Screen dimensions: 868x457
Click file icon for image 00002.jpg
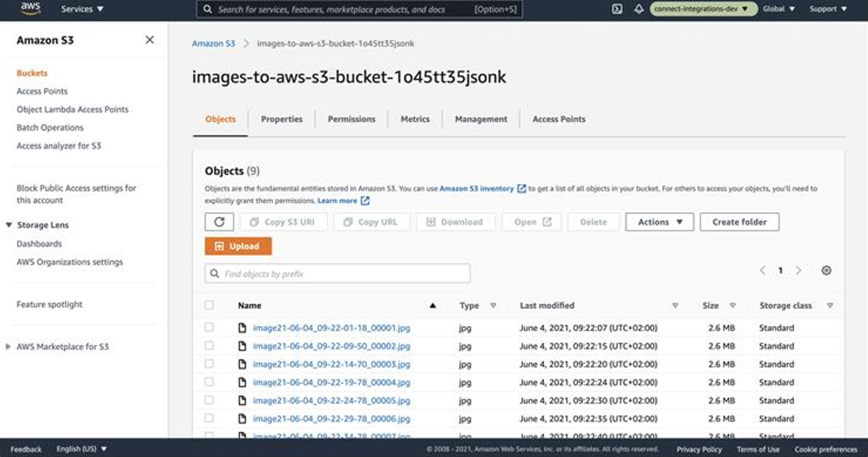click(x=242, y=346)
